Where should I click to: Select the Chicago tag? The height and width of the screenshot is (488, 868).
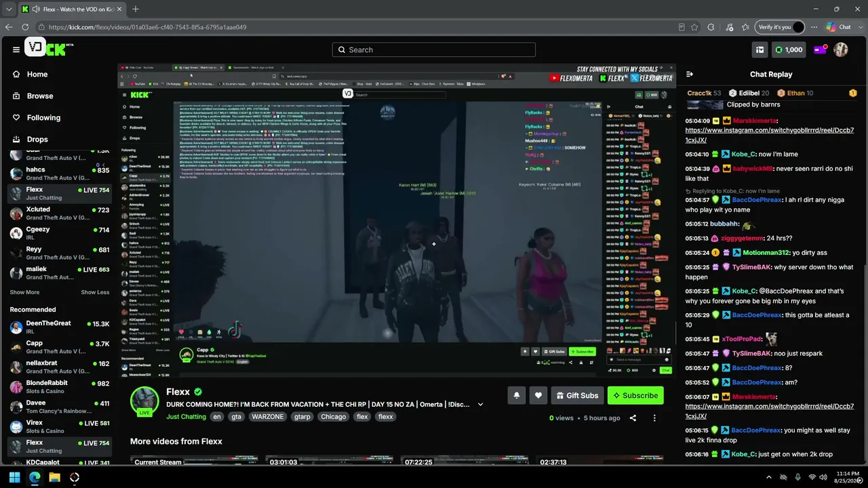(x=334, y=417)
